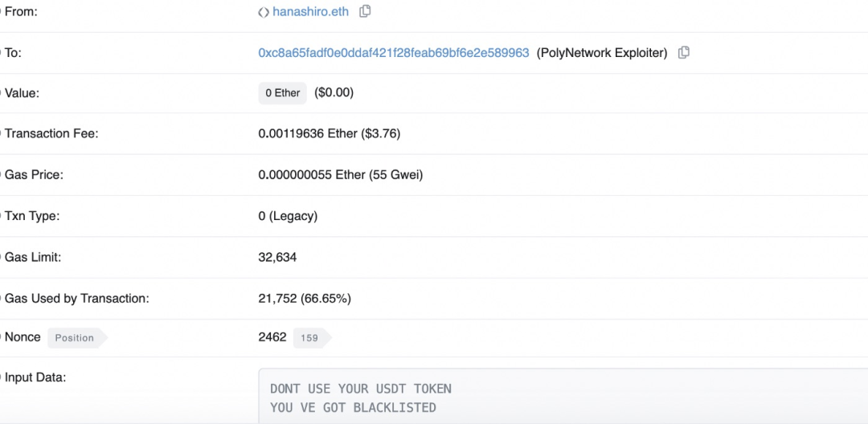Click the ENS icon beside hanashiro.eth
The width and height of the screenshot is (868, 424).
(264, 11)
